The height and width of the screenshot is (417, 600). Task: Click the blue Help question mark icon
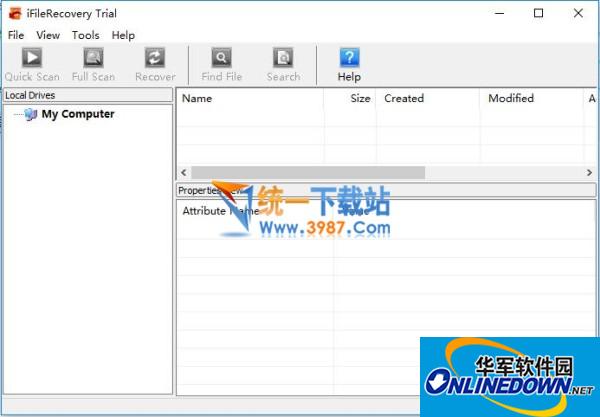click(349, 57)
